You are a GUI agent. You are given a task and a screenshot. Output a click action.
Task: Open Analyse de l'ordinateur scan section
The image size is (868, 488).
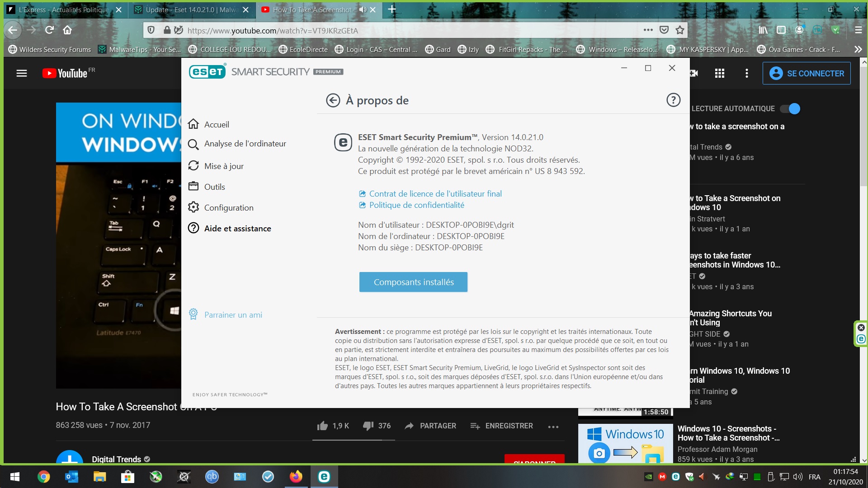point(245,144)
